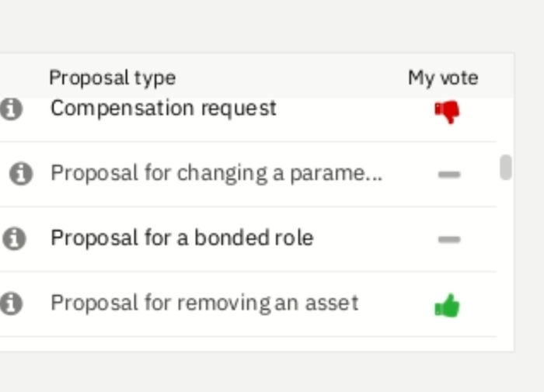Select the Compensation request row text

point(163,108)
